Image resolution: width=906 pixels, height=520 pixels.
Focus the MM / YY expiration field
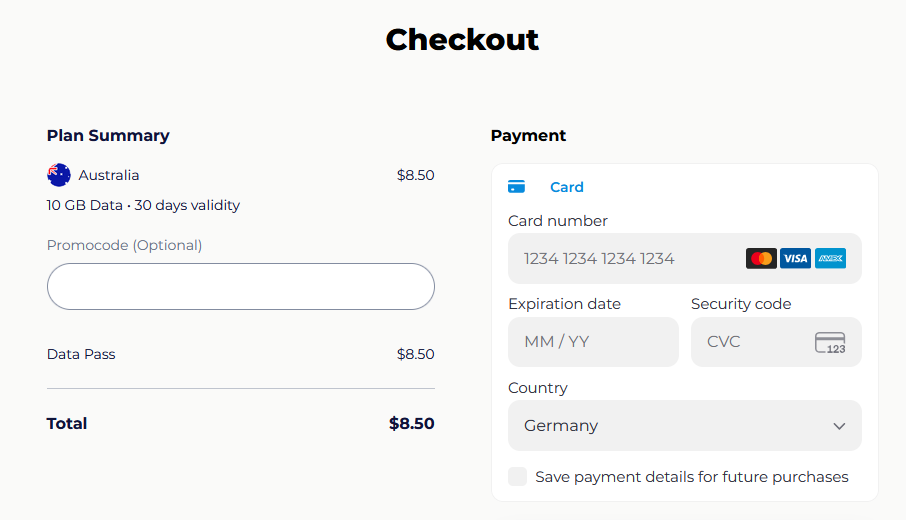click(592, 342)
